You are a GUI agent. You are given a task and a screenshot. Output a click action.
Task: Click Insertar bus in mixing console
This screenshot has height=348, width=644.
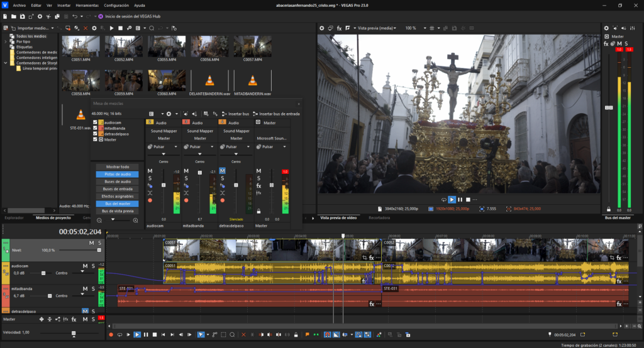[x=235, y=114]
